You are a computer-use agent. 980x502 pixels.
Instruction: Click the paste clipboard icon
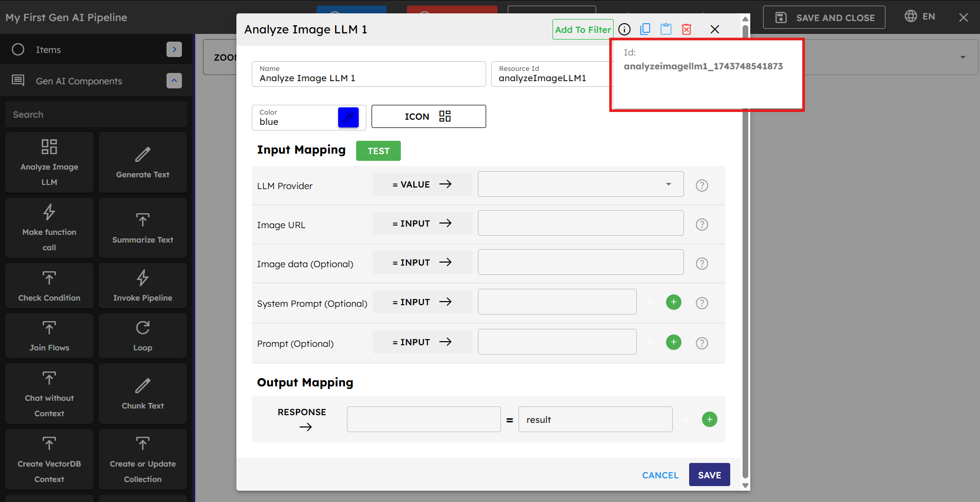666,29
